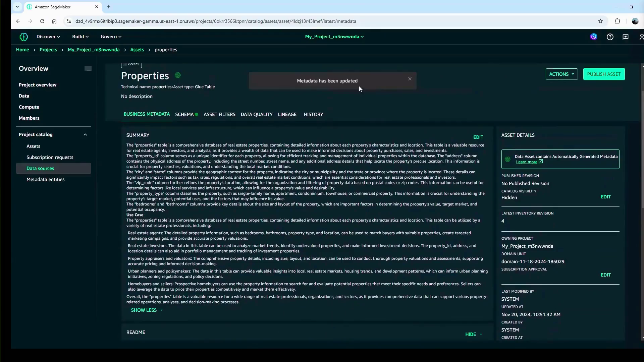Edit the subscription approval setting
The width and height of the screenshot is (644, 362).
point(605,275)
